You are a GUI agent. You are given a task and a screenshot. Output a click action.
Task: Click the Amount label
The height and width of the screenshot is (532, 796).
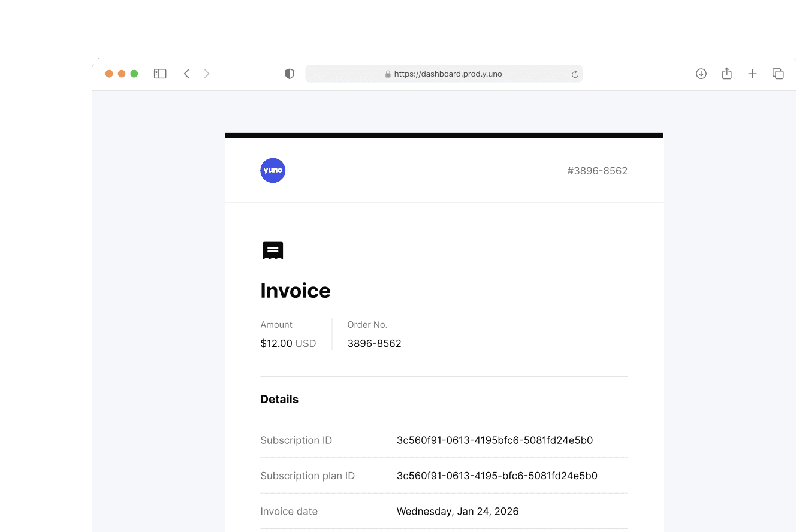pos(276,325)
